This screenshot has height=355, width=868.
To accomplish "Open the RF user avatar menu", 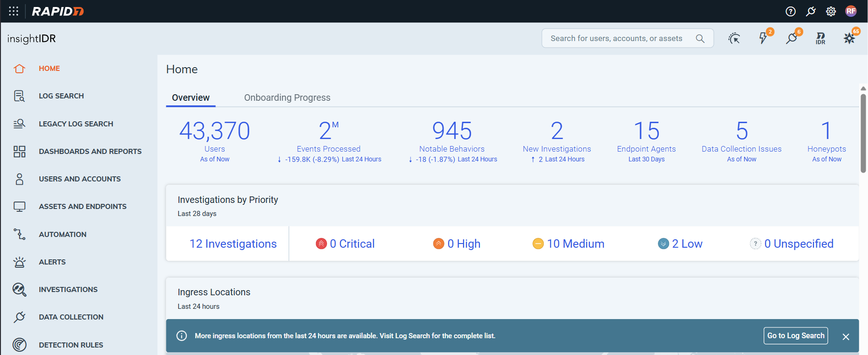I will pyautogui.click(x=851, y=11).
